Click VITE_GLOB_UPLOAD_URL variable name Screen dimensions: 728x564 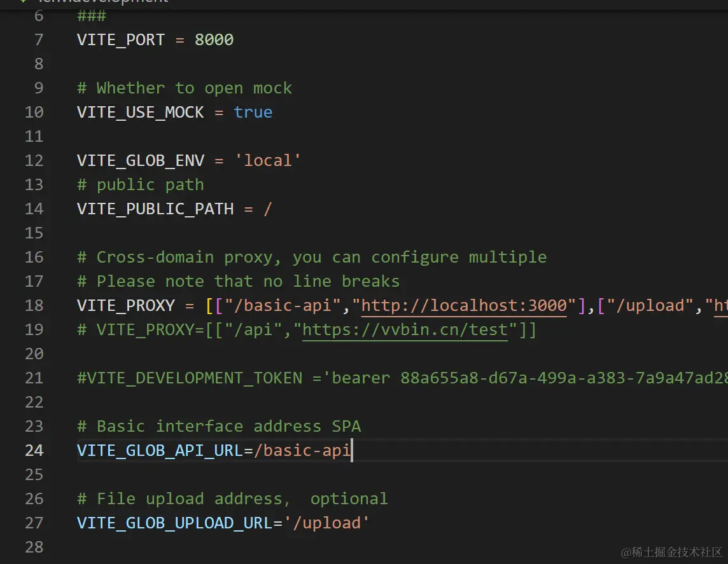tap(174, 523)
